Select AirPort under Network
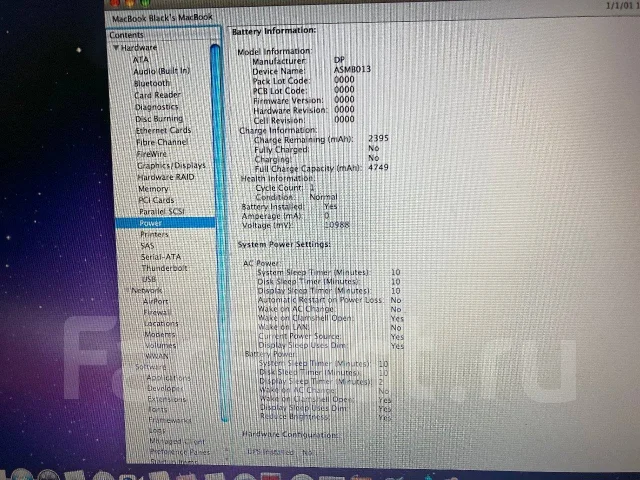 tap(156, 302)
